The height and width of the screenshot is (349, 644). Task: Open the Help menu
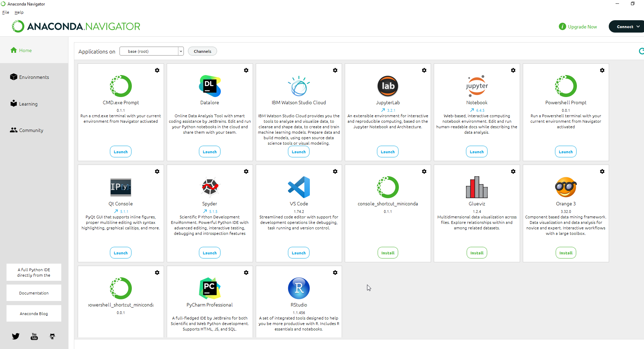coord(19,12)
